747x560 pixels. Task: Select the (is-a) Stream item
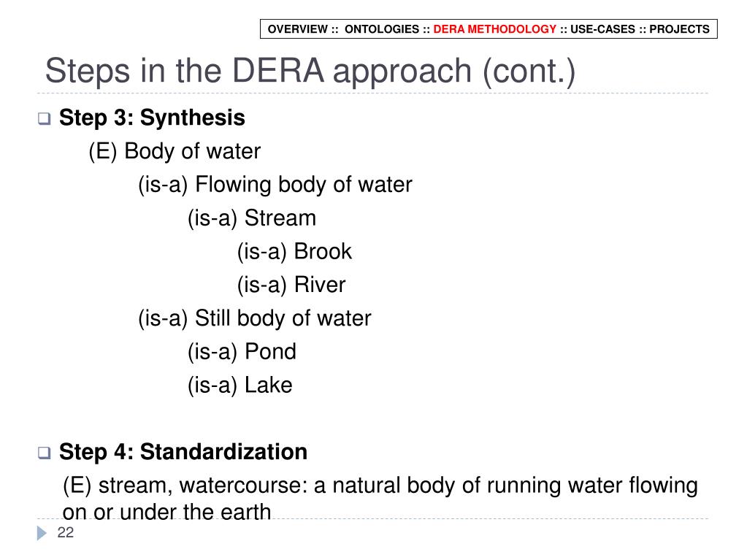point(251,218)
